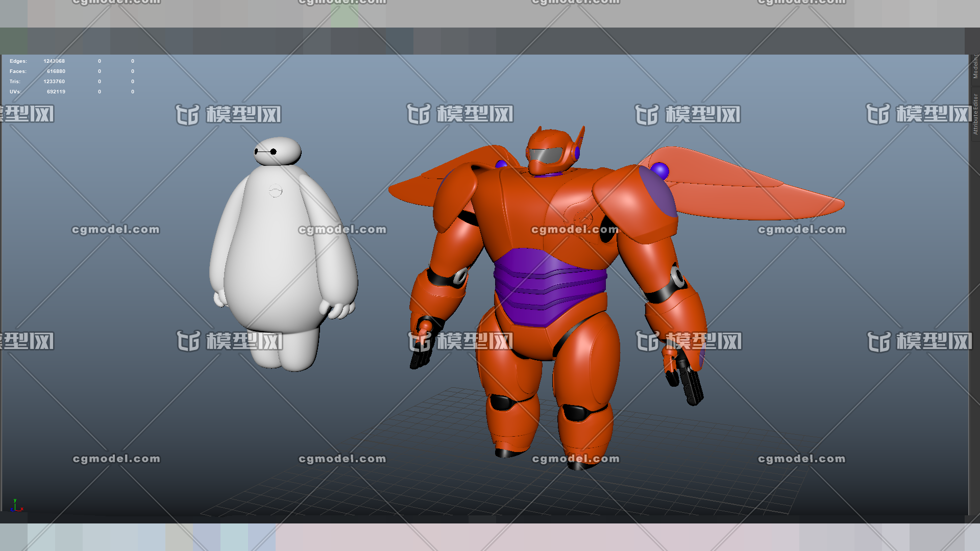Image resolution: width=980 pixels, height=551 pixels.
Task: Select the armored Baymax helmet visor
Action: pyautogui.click(x=546, y=156)
